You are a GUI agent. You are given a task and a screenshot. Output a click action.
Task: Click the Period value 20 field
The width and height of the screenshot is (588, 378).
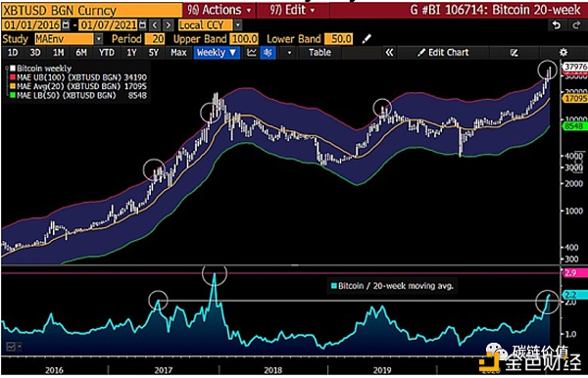coord(155,39)
